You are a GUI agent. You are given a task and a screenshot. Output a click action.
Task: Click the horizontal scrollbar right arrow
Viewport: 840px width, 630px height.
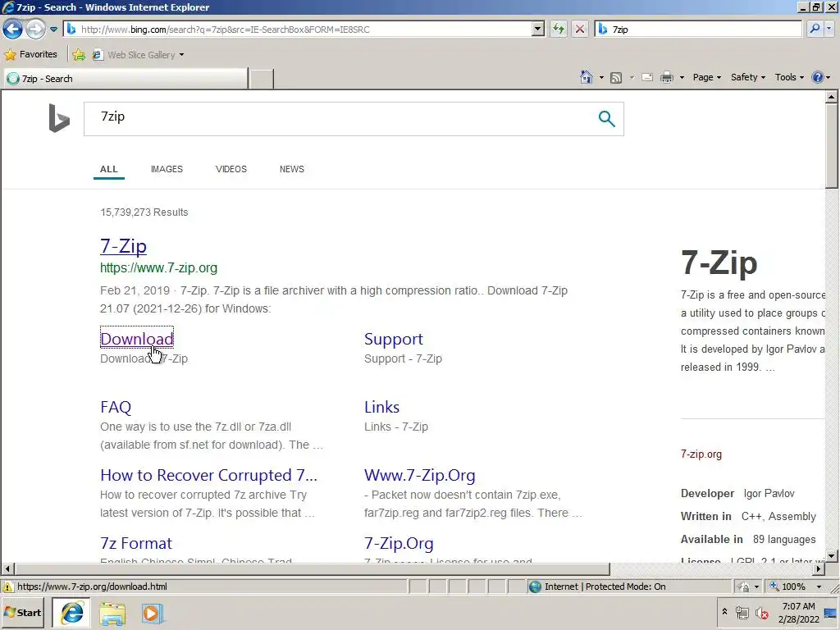(819, 568)
